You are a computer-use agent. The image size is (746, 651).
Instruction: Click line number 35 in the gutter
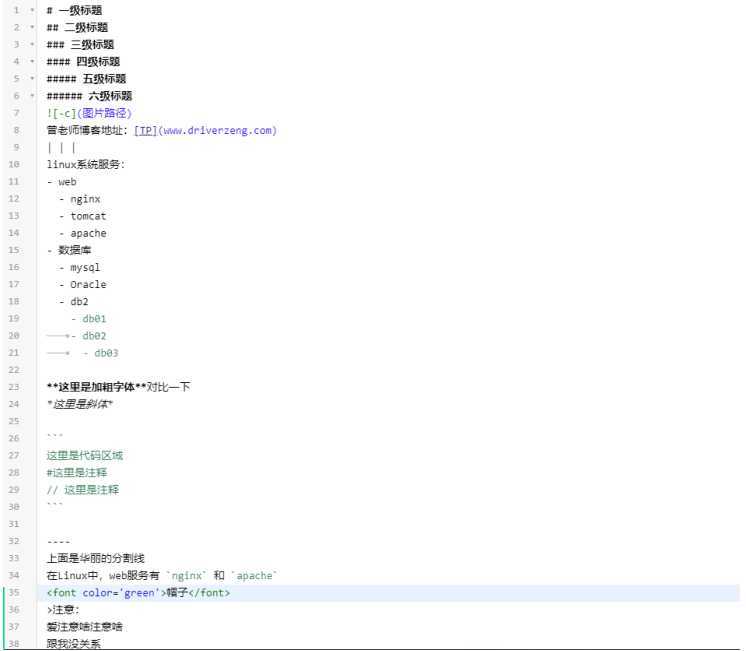pyautogui.click(x=14, y=592)
